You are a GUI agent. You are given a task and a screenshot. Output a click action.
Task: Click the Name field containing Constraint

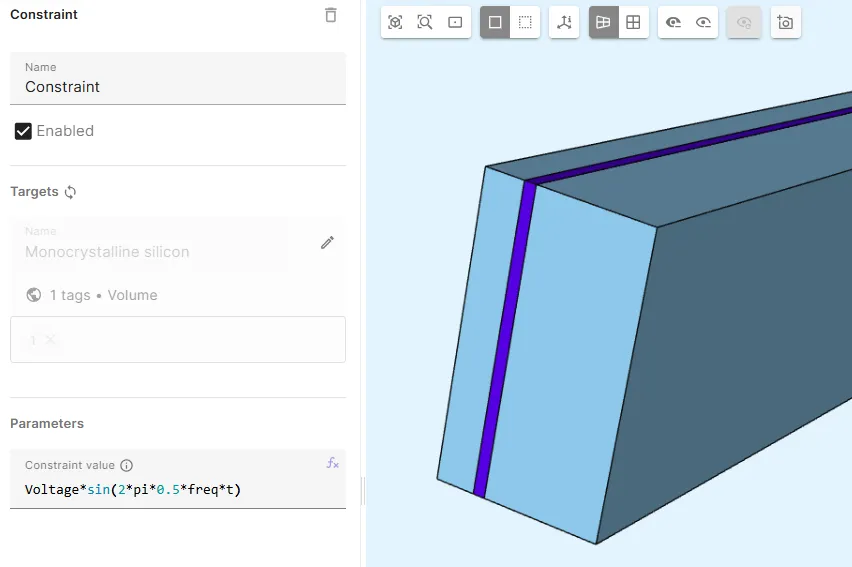178,87
